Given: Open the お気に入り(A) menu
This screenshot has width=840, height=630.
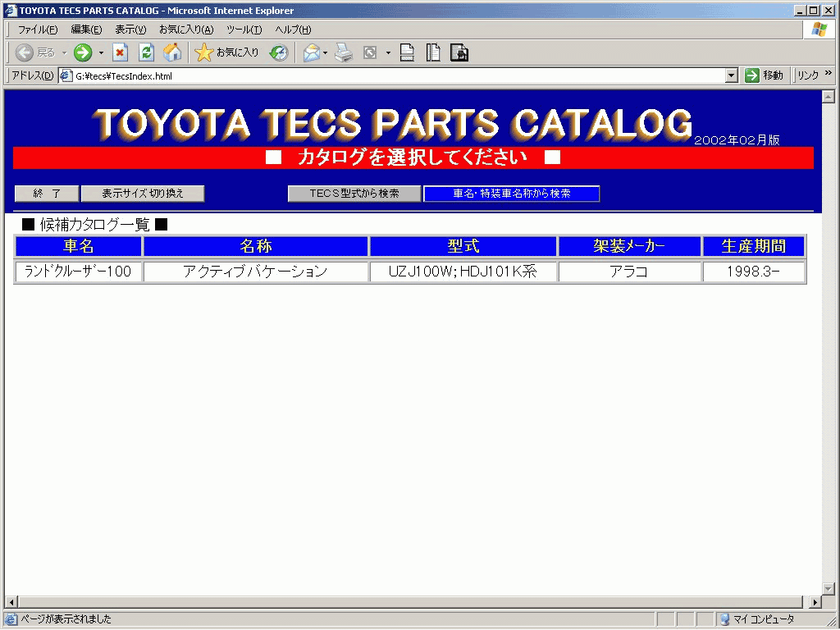Looking at the screenshot, I should [x=186, y=30].
